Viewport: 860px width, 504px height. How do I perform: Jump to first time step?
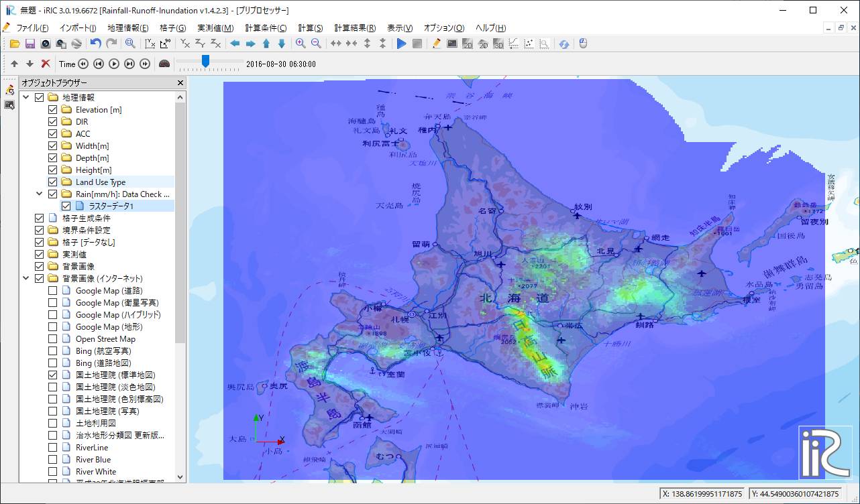83,64
